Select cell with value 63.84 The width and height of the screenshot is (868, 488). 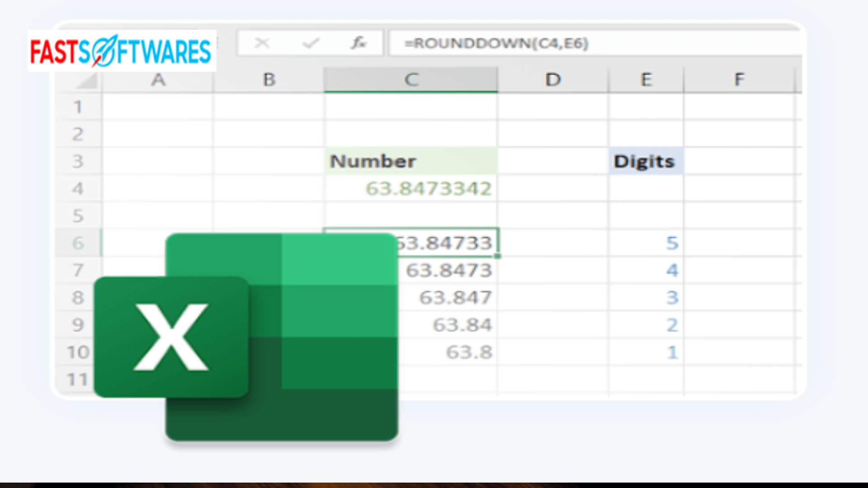coord(448,325)
